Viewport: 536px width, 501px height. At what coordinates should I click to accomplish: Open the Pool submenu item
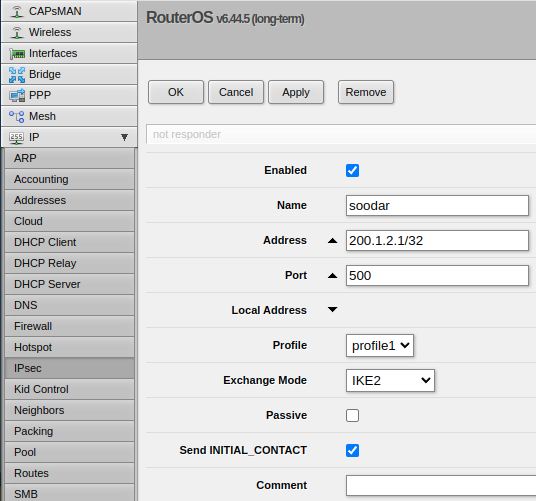click(x=69, y=452)
